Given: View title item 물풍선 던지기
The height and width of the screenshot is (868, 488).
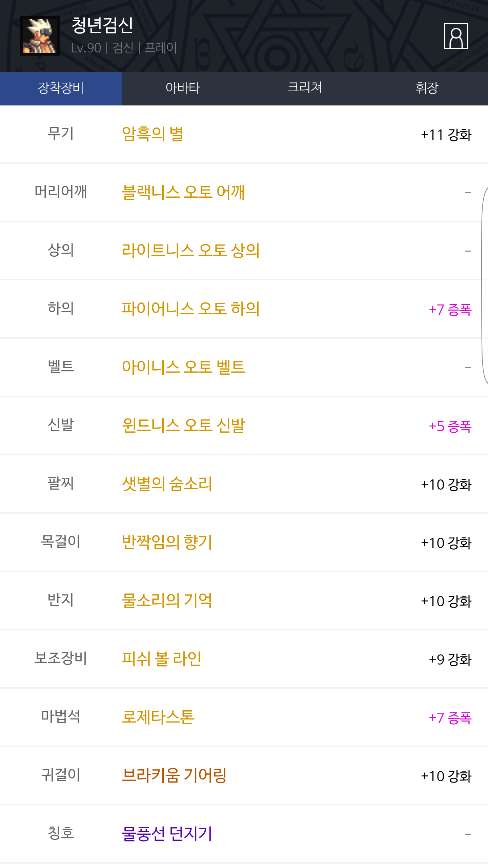Looking at the screenshot, I should click(167, 834).
